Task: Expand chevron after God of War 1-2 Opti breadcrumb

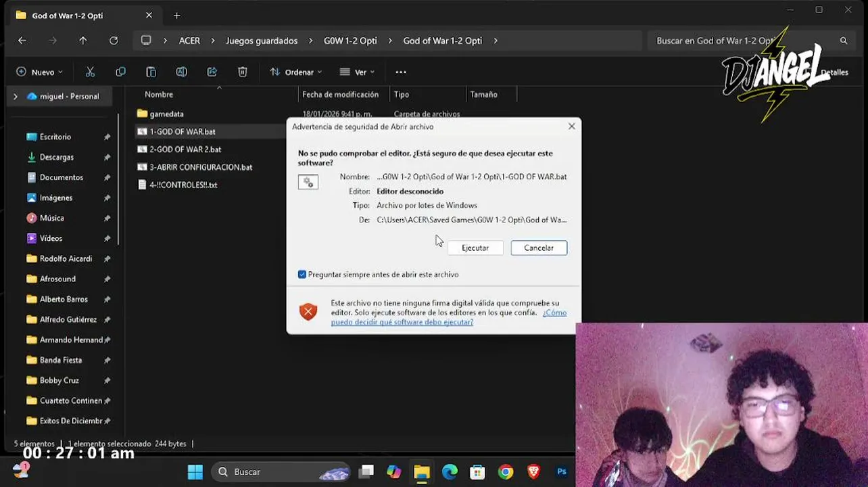Action: (496, 41)
